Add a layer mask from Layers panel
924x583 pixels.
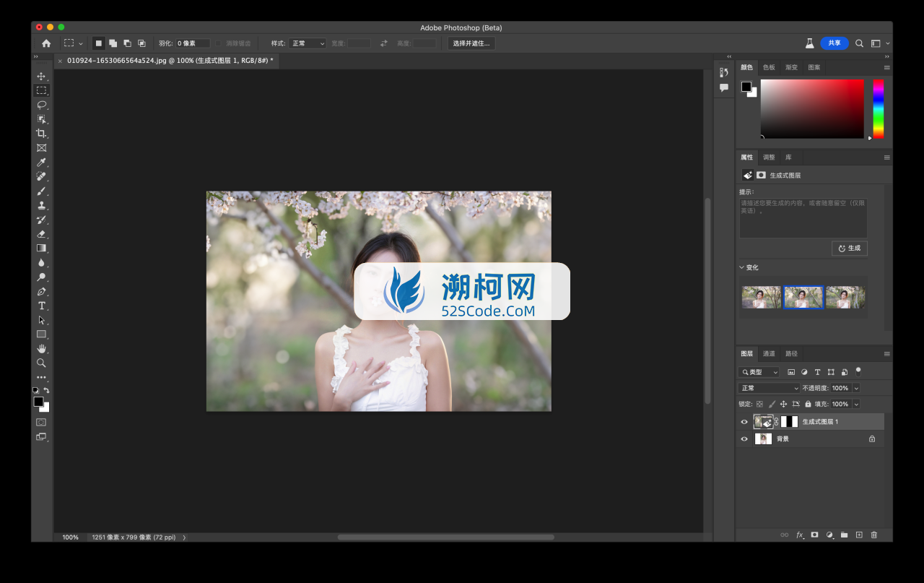pyautogui.click(x=814, y=535)
